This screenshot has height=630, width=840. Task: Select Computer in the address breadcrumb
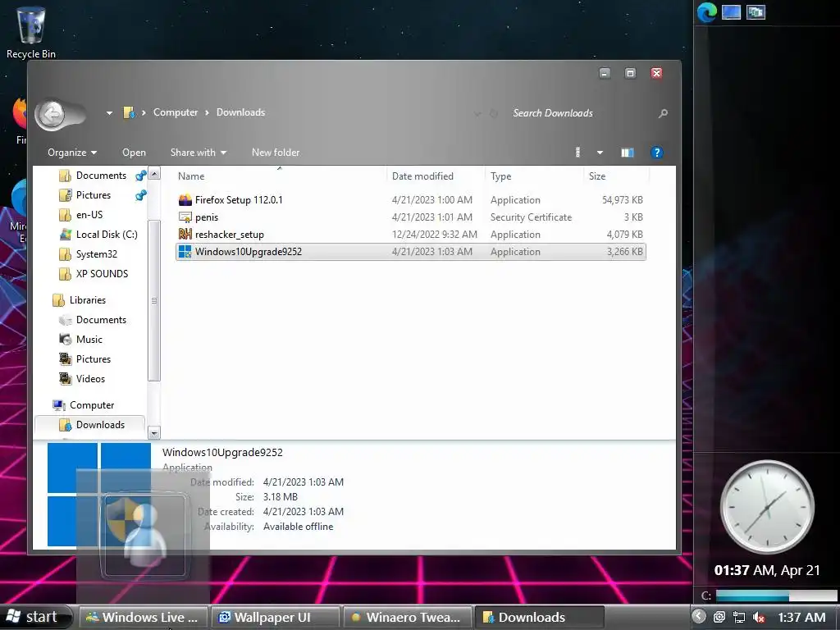[176, 112]
